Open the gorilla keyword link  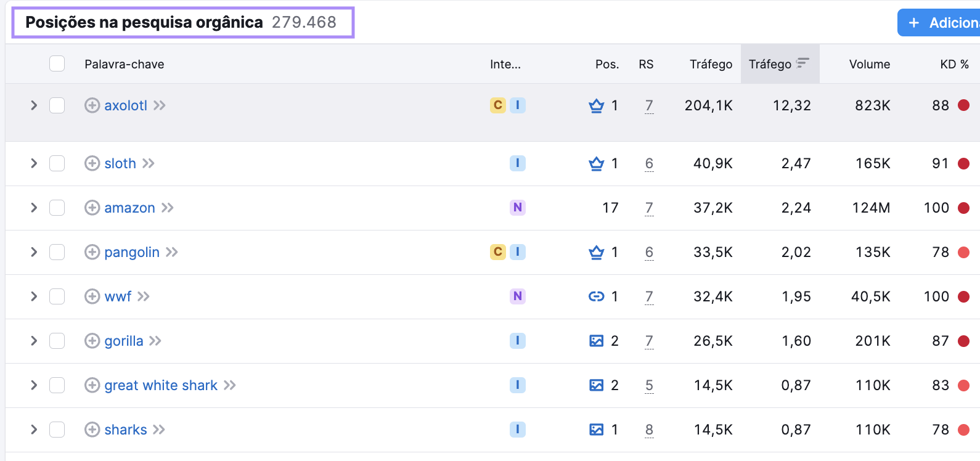click(124, 341)
